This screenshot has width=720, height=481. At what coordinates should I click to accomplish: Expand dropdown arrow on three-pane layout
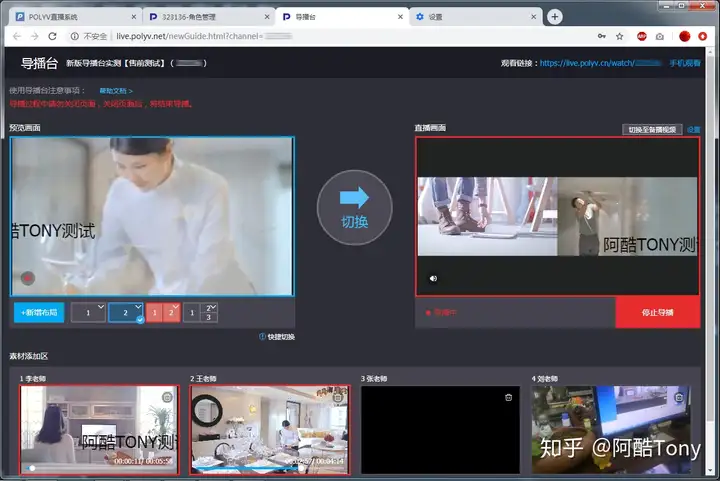click(214, 307)
